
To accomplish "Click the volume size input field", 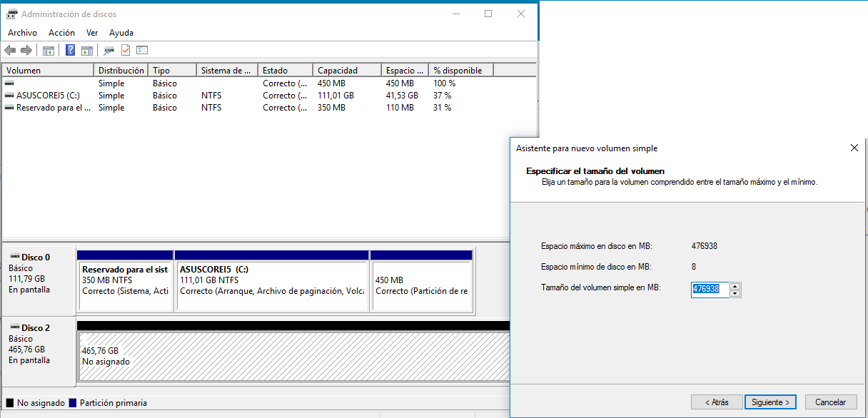I will click(710, 290).
